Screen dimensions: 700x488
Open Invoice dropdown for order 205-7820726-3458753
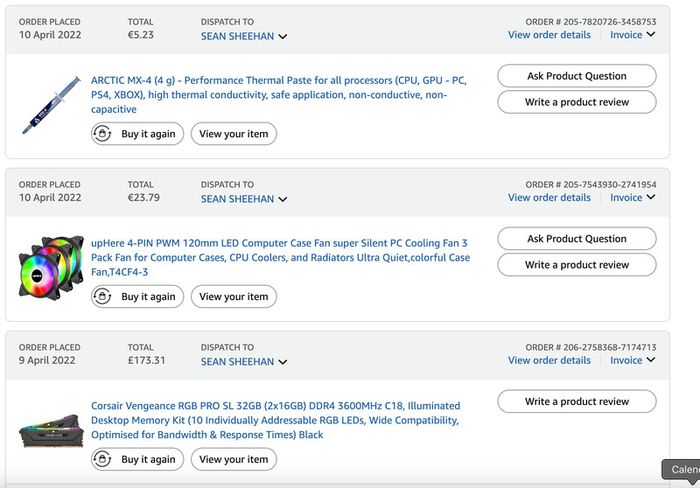point(633,35)
